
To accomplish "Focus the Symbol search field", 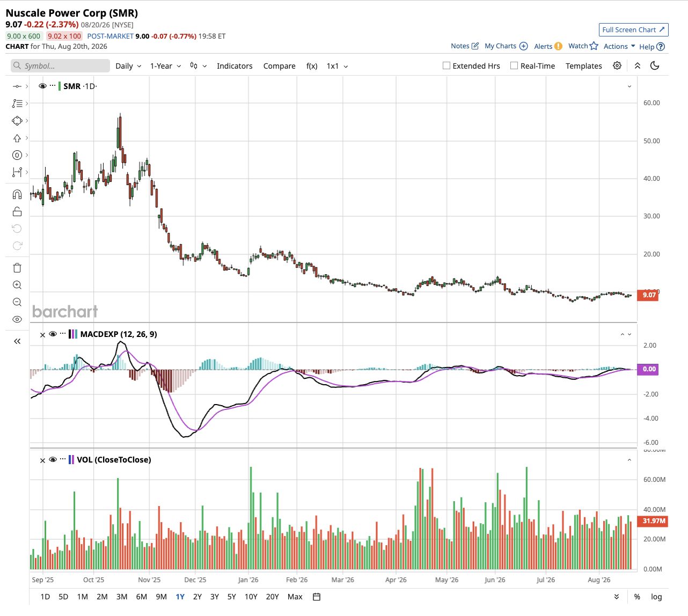I will click(x=60, y=65).
